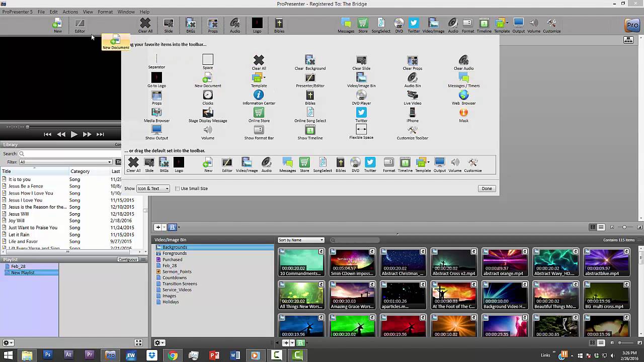Select the Messages / Timers palette item
This screenshot has height=362, width=644.
[x=464, y=80]
